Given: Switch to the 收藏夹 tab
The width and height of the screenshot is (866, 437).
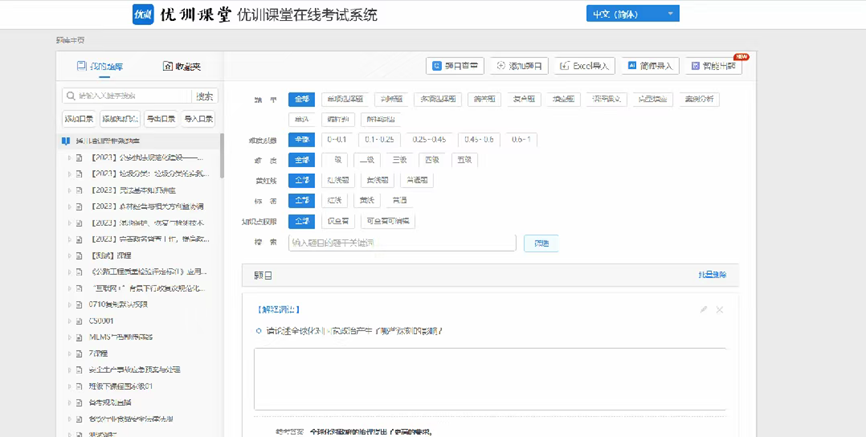Looking at the screenshot, I should click(x=181, y=66).
